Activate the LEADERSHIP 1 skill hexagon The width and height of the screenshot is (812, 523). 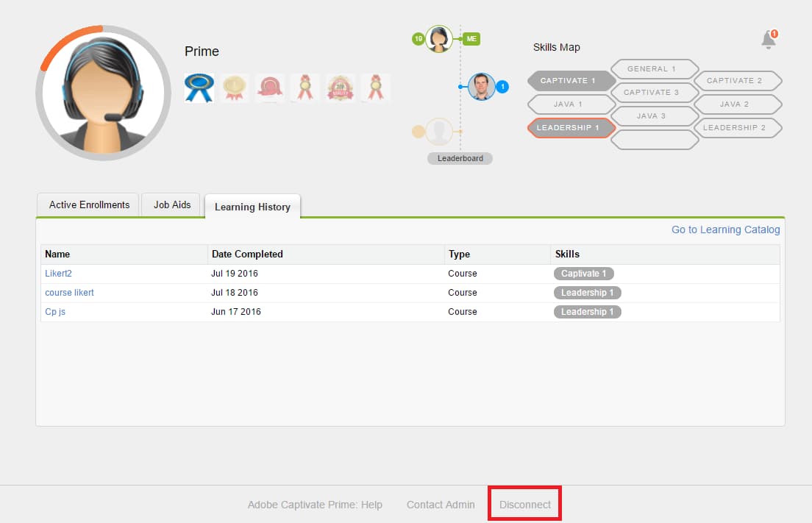(571, 127)
